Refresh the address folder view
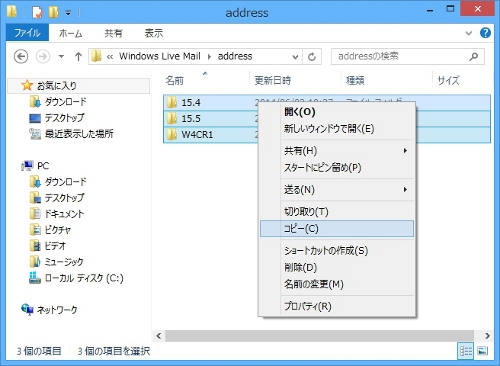 coord(312,57)
